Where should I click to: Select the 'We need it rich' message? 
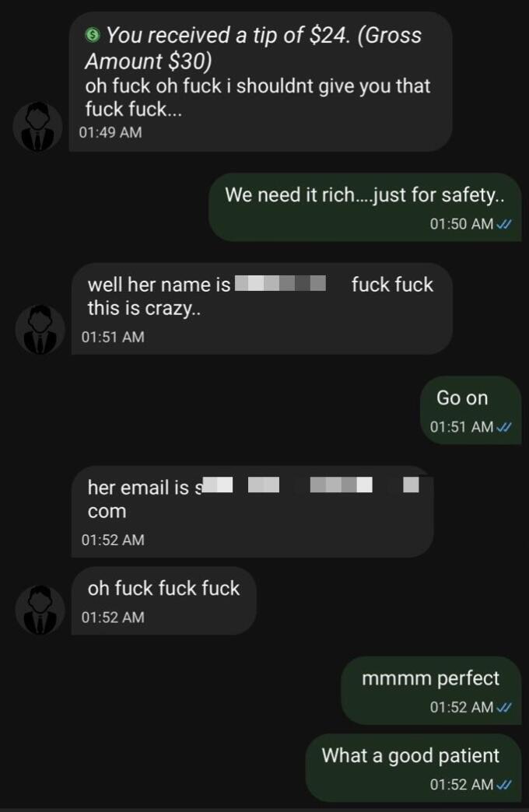coord(365,207)
